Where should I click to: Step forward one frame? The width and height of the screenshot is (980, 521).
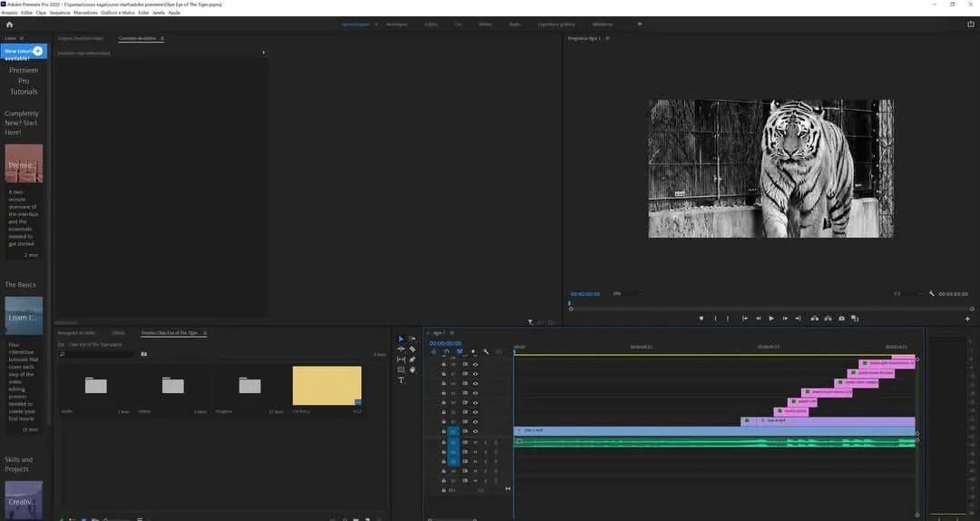785,319
